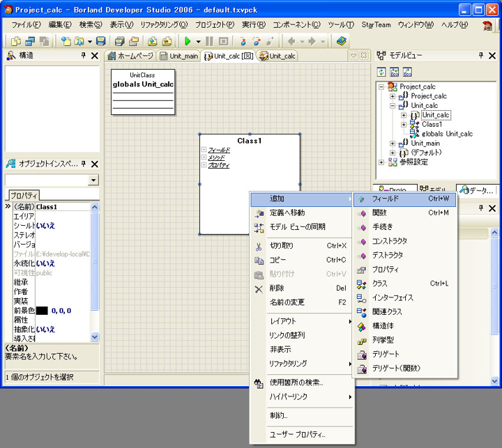Screen dimensions: 502x448
Task: Click the (名前) Class1 field in the Object Inspector
Action: click(x=63, y=207)
